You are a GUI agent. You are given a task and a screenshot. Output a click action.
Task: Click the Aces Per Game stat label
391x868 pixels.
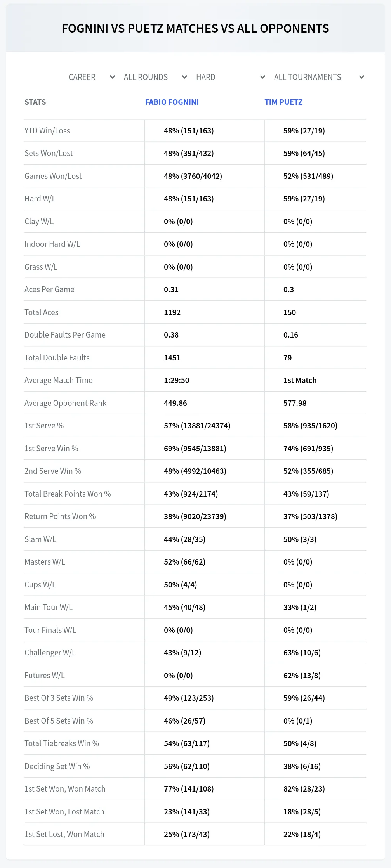click(x=49, y=289)
